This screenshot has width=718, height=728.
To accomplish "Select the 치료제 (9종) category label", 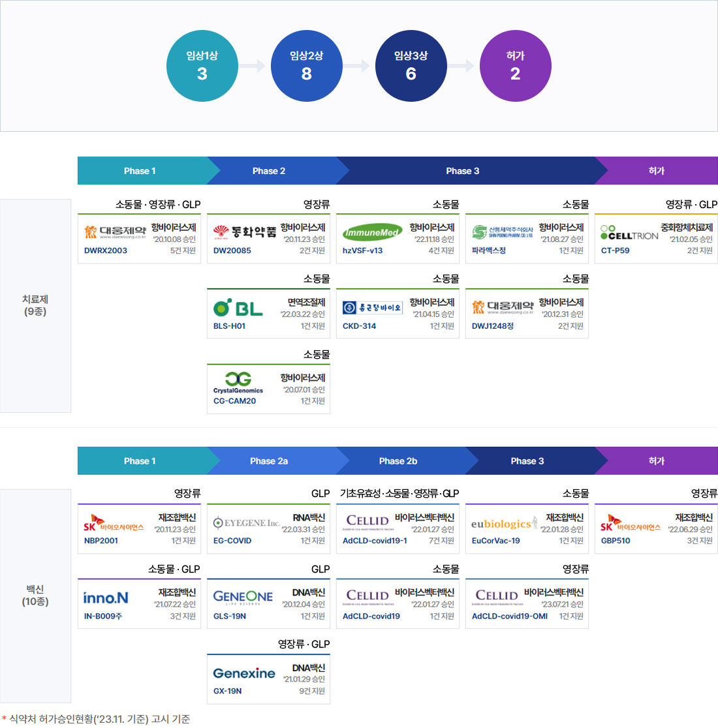I will point(35,305).
